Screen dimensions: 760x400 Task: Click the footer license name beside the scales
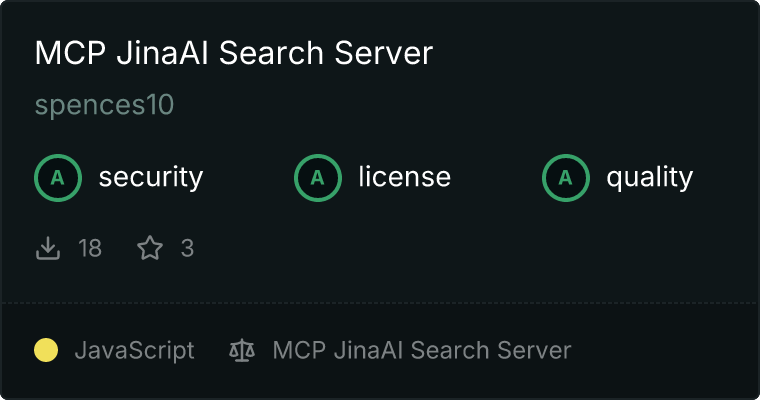(x=422, y=350)
